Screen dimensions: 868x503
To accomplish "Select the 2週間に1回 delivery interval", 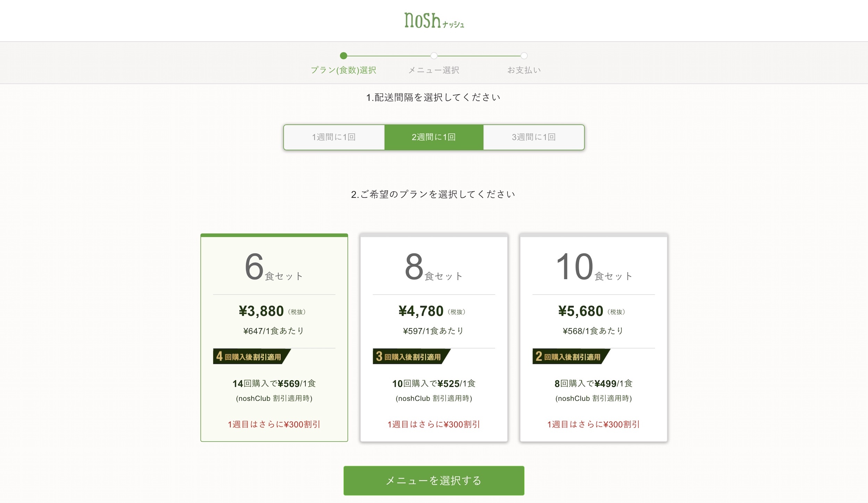I will (434, 137).
